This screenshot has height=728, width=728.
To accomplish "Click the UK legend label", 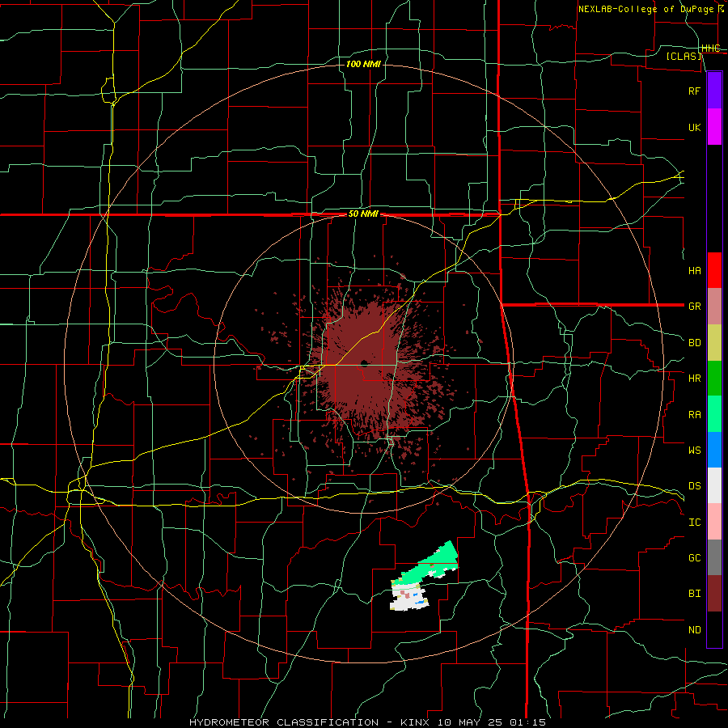I will click(694, 127).
